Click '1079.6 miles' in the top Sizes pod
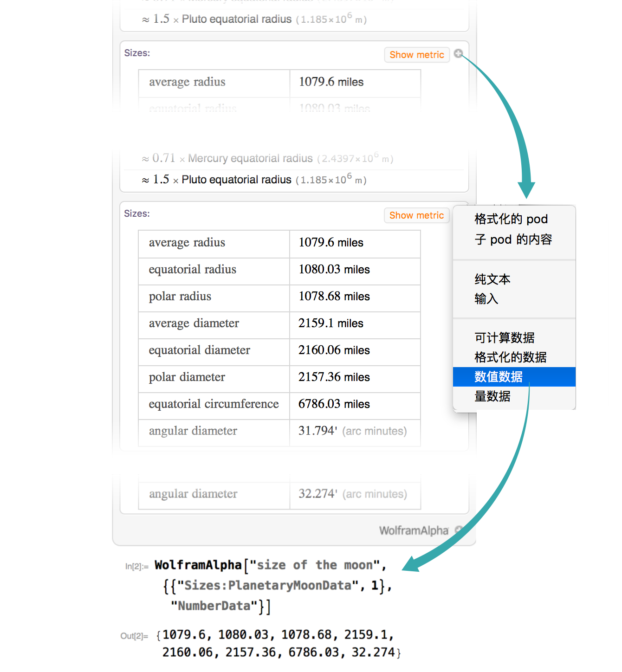 coord(331,82)
